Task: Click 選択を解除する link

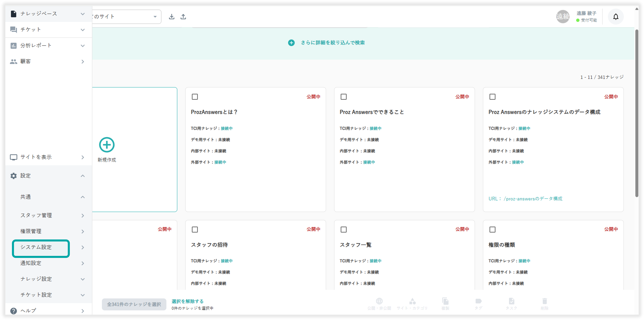Action: pyautogui.click(x=187, y=301)
